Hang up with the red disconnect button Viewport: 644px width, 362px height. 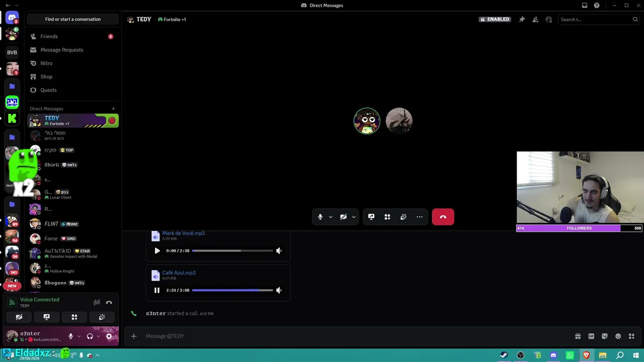point(443,217)
